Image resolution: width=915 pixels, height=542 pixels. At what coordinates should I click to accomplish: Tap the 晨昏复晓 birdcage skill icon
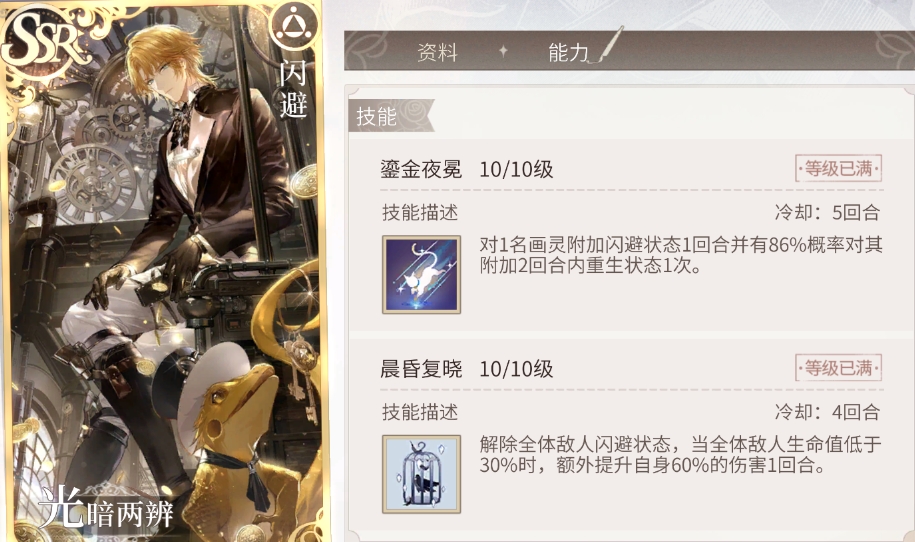[421, 474]
